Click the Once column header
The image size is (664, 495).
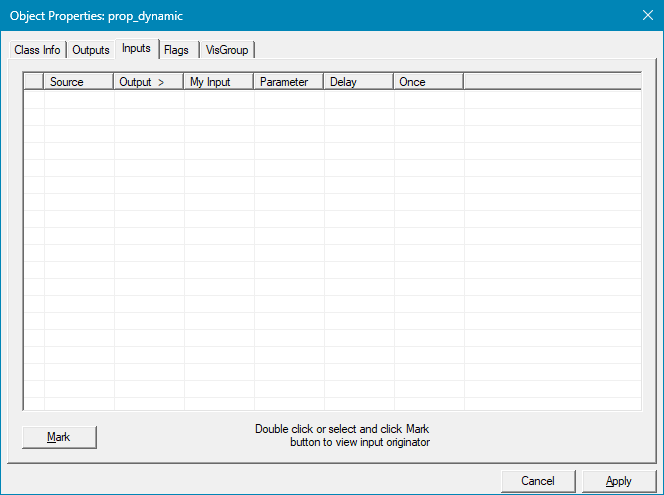pyautogui.click(x=428, y=82)
